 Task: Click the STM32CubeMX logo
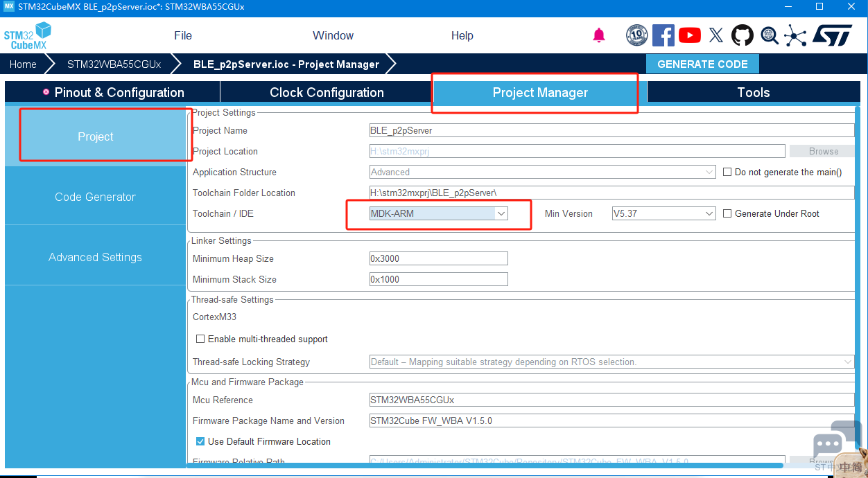(28, 35)
